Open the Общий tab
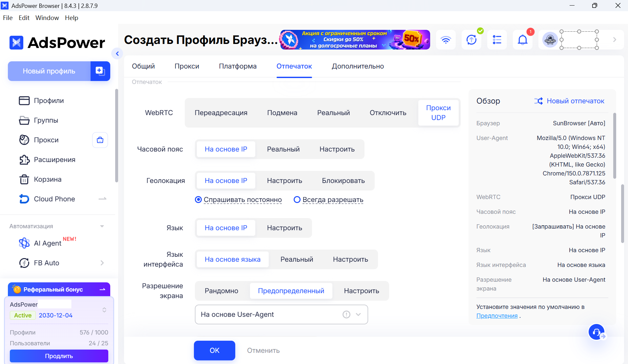This screenshot has height=364, width=628. [x=143, y=66]
